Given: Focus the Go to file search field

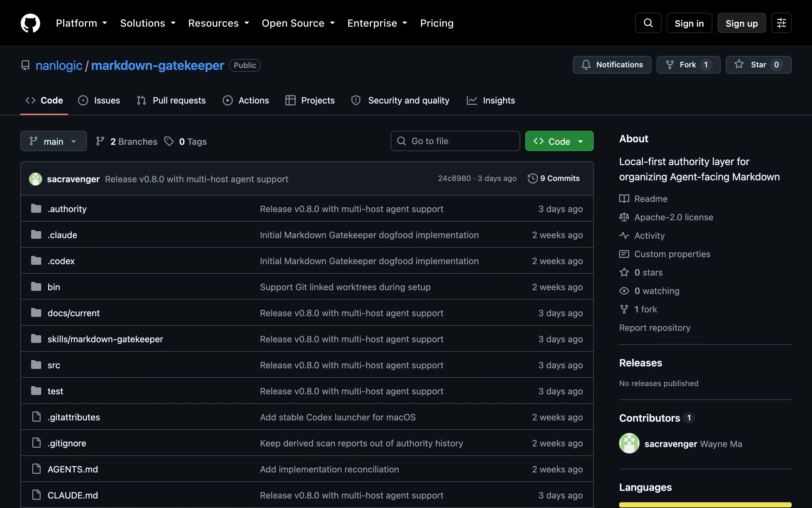Looking at the screenshot, I should tap(455, 141).
